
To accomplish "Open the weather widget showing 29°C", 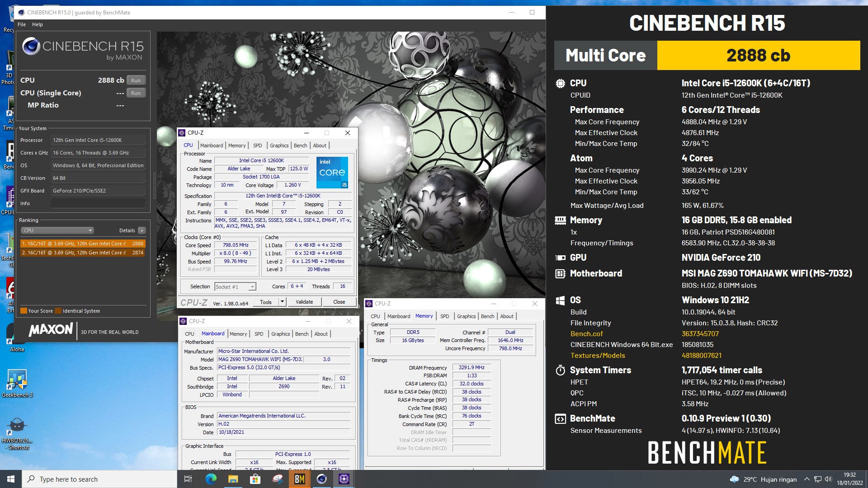I will (763, 479).
